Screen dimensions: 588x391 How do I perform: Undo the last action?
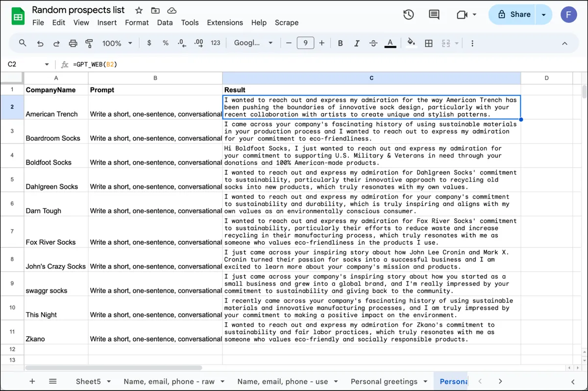click(40, 43)
